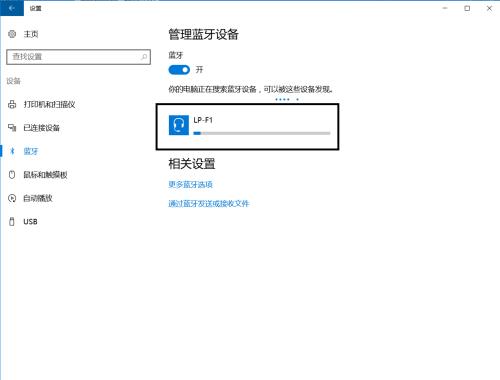Click the back arrow in title bar
500x380 pixels.
[x=12, y=8]
